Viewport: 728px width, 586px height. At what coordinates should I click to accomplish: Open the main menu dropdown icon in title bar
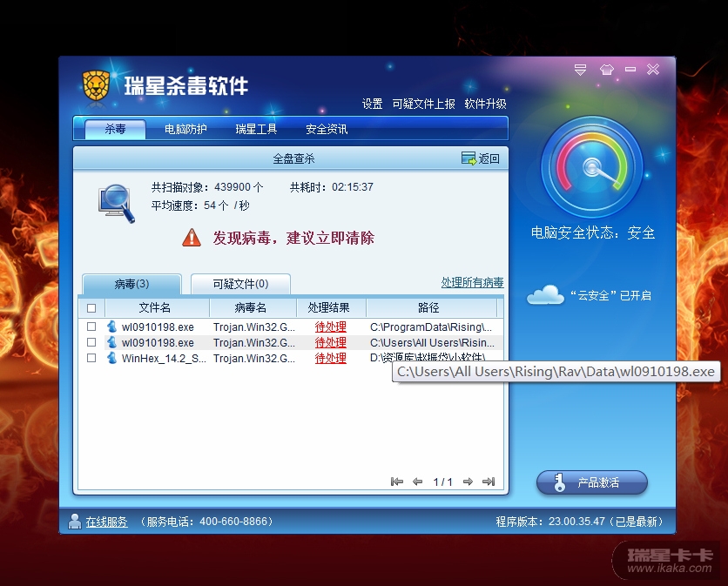(x=580, y=70)
